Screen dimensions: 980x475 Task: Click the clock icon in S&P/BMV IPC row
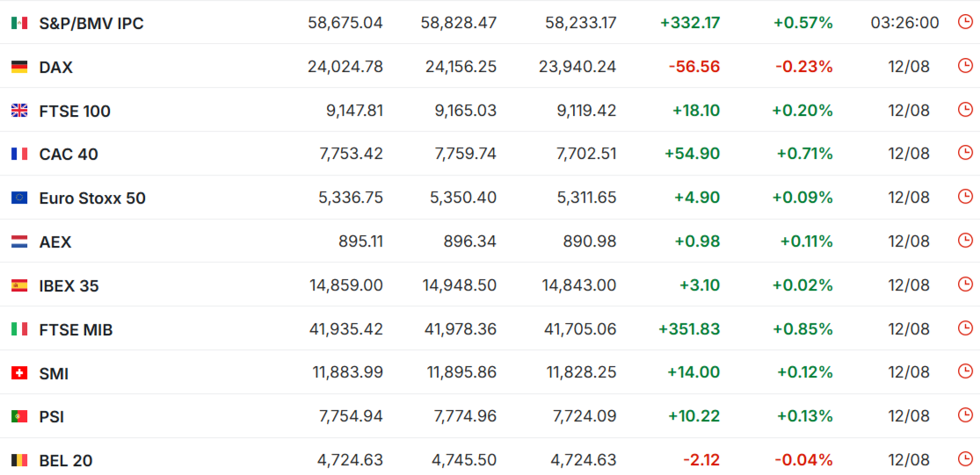[965, 22]
